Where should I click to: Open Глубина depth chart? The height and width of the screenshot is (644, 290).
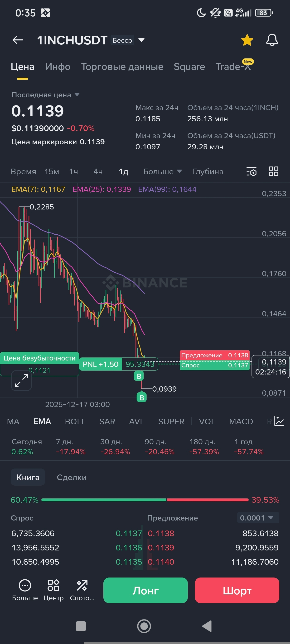[x=208, y=171]
